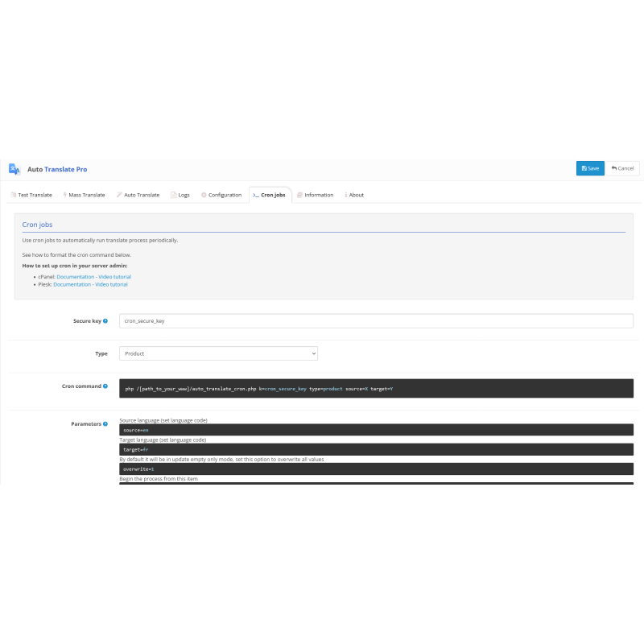Click the Mass Translate lightning icon

pos(64,194)
